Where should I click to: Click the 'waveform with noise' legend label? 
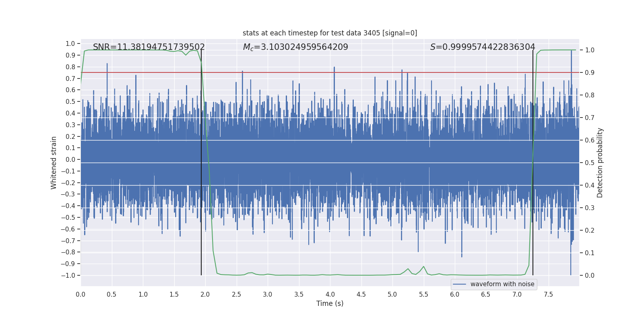click(x=502, y=284)
